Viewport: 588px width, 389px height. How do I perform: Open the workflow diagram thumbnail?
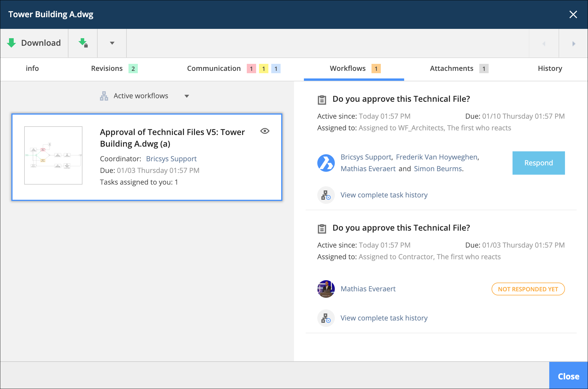(x=53, y=155)
